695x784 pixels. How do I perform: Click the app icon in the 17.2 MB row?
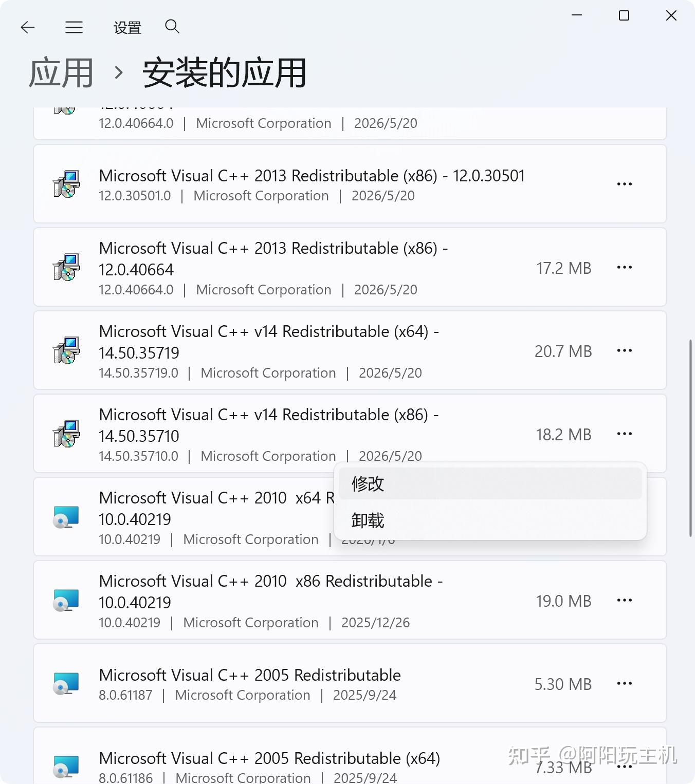coord(66,267)
